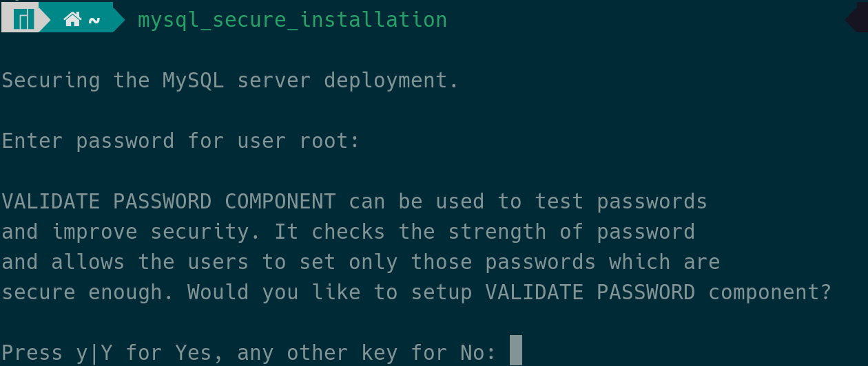Click "any other key for No:" text
The height and width of the screenshot is (366, 868).
click(x=368, y=353)
